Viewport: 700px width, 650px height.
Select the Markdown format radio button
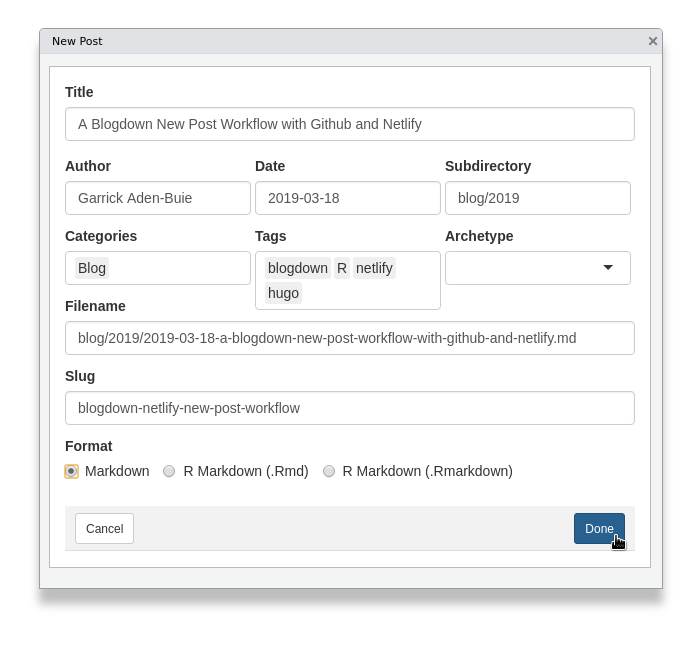tap(71, 471)
